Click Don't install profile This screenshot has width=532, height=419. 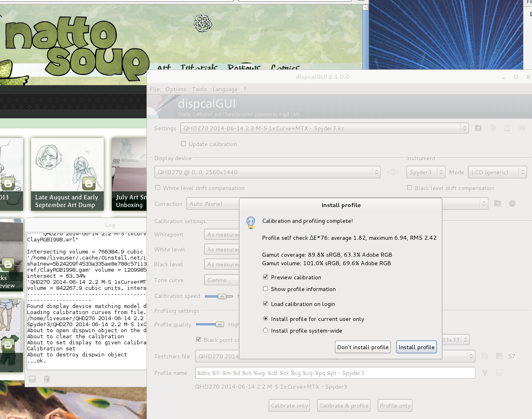click(x=363, y=347)
